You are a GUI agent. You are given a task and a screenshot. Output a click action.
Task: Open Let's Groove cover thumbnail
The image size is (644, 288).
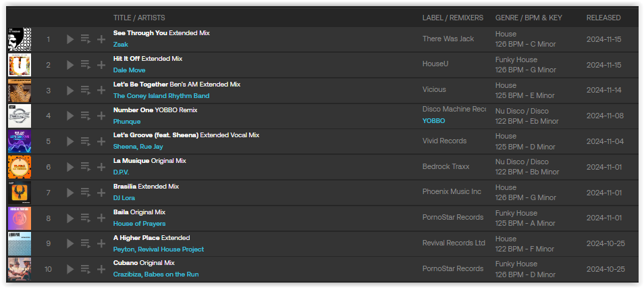(20, 141)
